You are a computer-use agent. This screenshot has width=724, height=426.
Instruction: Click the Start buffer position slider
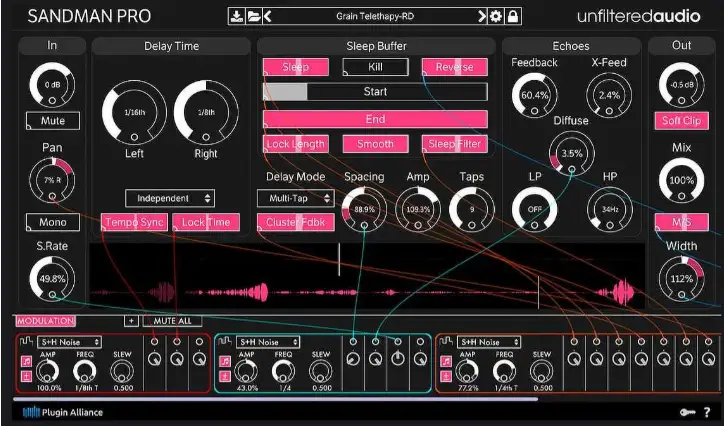[x=375, y=92]
